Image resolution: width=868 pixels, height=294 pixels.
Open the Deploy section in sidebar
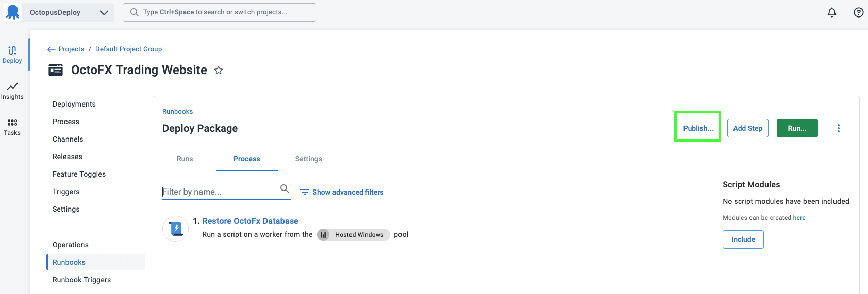coord(12,55)
